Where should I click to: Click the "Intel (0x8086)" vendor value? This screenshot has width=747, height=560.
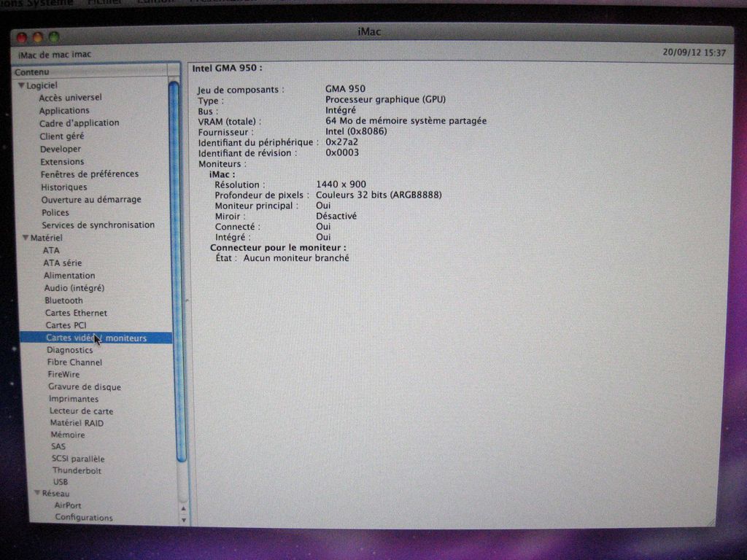click(356, 131)
